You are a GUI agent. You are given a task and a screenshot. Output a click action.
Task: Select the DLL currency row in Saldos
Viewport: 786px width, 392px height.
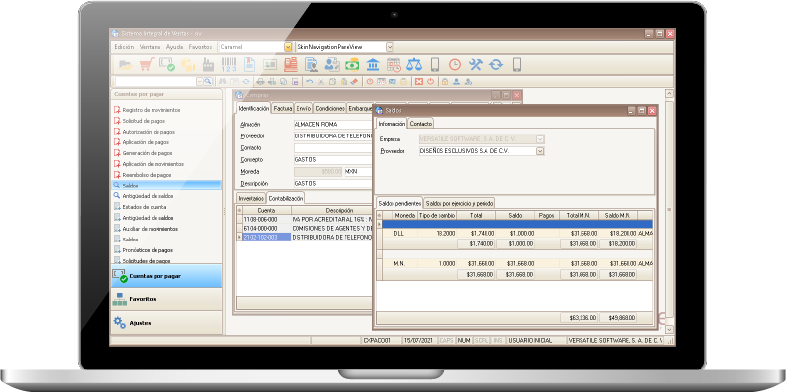(x=515, y=234)
